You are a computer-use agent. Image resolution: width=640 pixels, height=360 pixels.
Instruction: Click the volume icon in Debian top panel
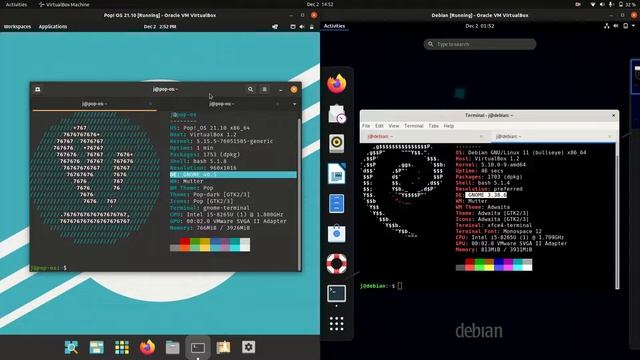click(616, 26)
